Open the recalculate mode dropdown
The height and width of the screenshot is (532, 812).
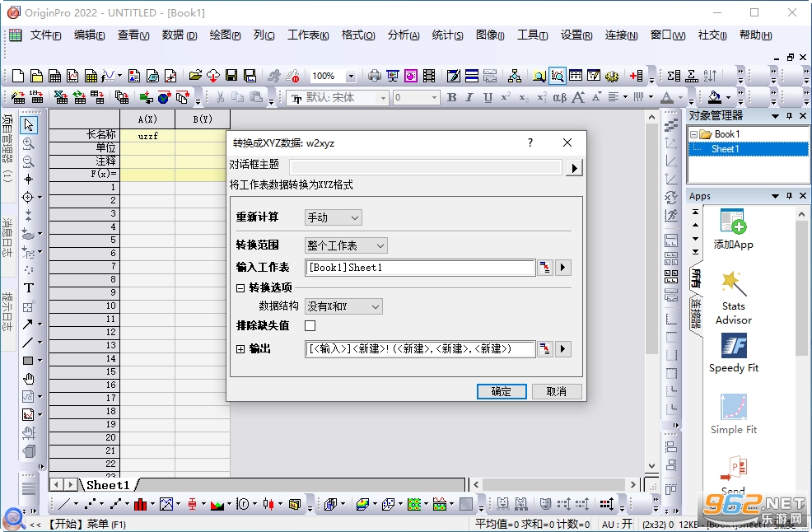coord(333,217)
